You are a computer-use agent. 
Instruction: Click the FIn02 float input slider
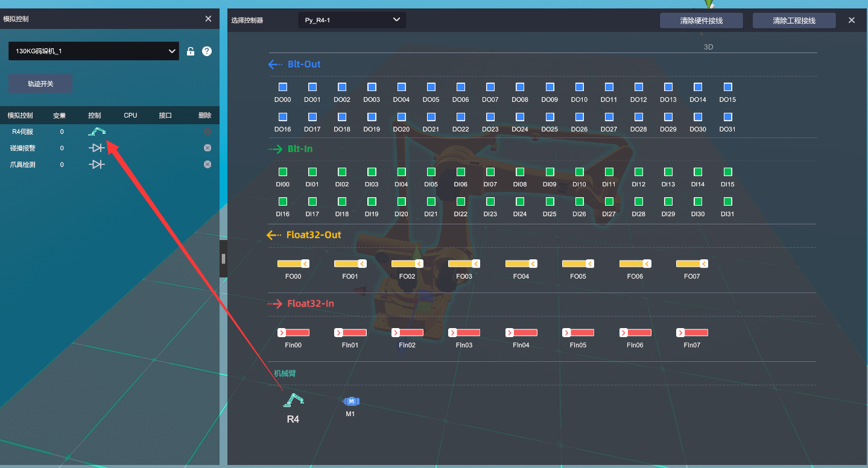[407, 332]
